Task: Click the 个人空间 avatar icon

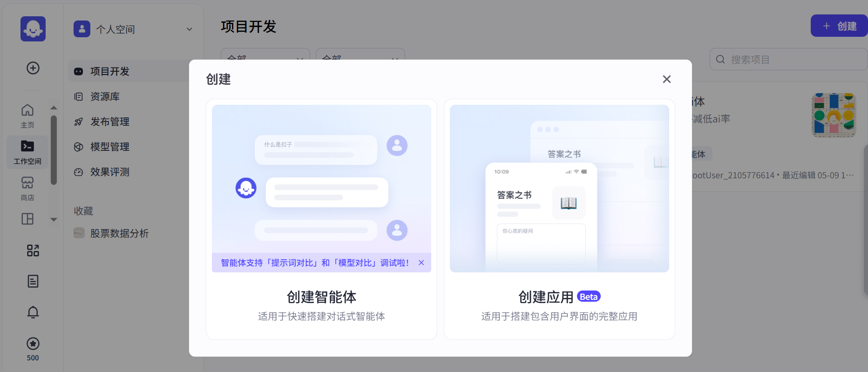Action: [x=82, y=29]
